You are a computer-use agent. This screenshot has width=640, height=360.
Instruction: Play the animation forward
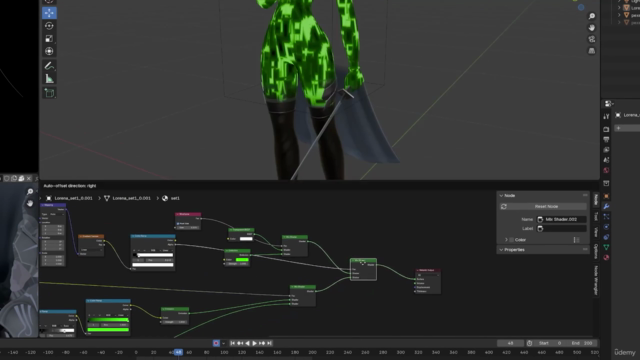point(254,343)
